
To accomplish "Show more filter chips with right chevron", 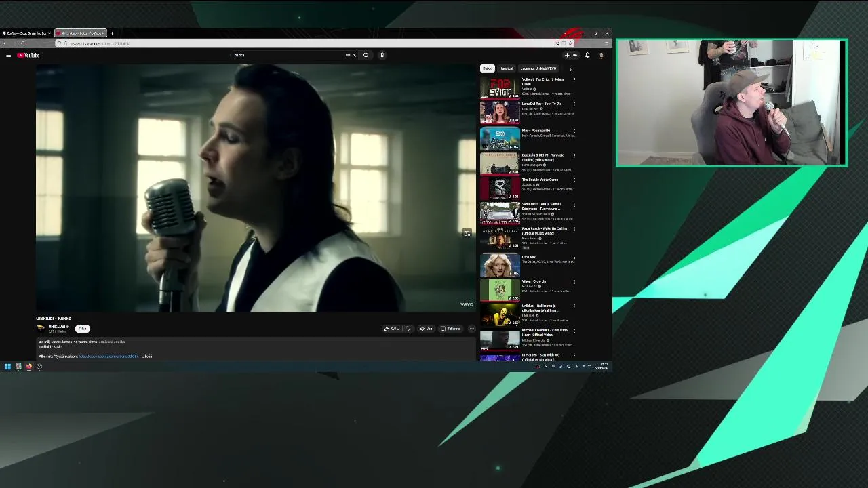I will click(x=570, y=69).
